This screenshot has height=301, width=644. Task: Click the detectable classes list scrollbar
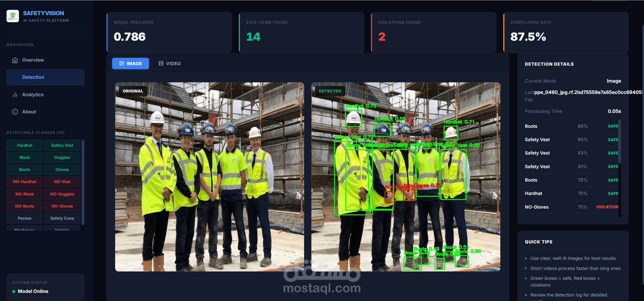83,182
